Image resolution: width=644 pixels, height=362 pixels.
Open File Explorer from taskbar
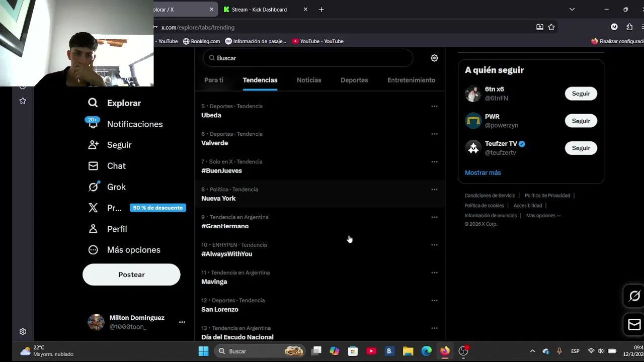408,351
